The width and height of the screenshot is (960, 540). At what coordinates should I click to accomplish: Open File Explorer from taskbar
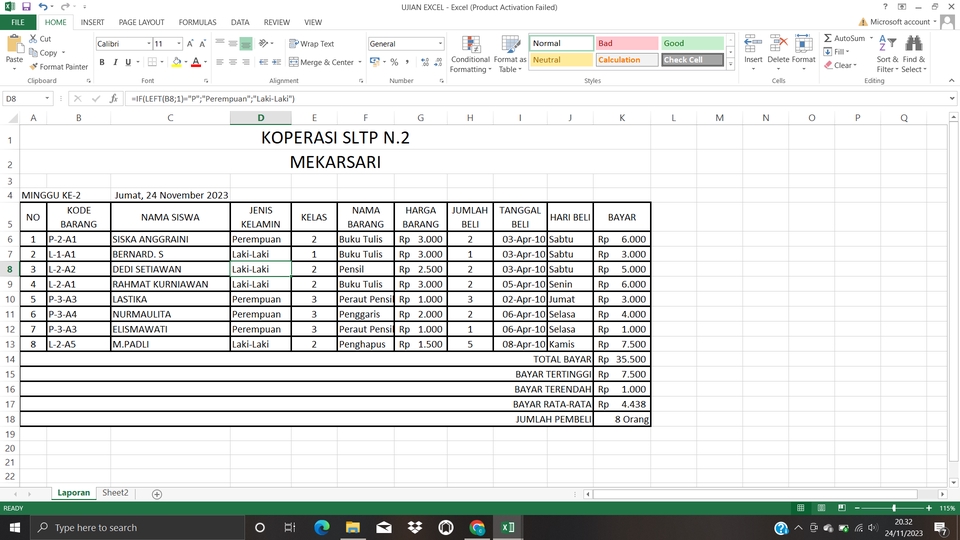coord(353,527)
